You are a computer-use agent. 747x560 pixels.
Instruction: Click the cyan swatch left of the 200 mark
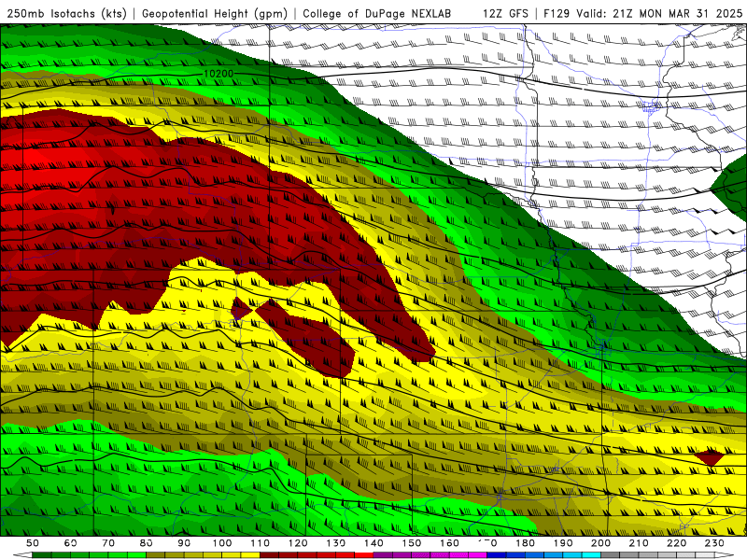[592, 555]
